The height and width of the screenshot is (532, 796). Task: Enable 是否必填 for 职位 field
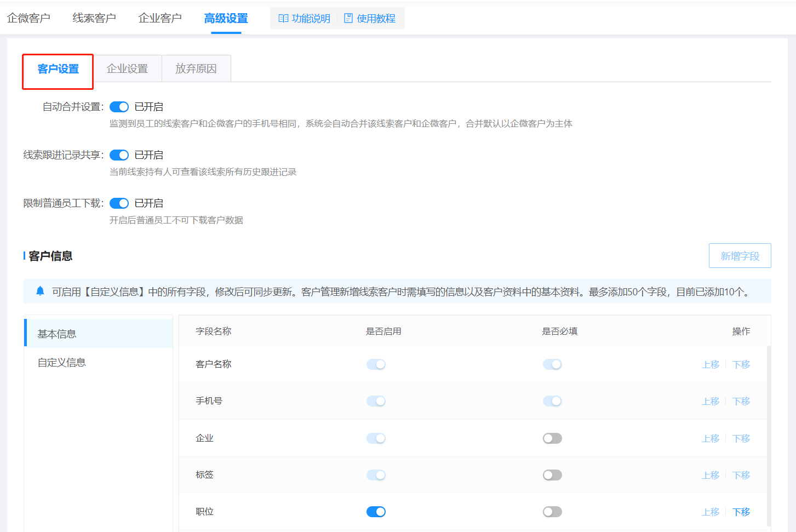pos(552,512)
